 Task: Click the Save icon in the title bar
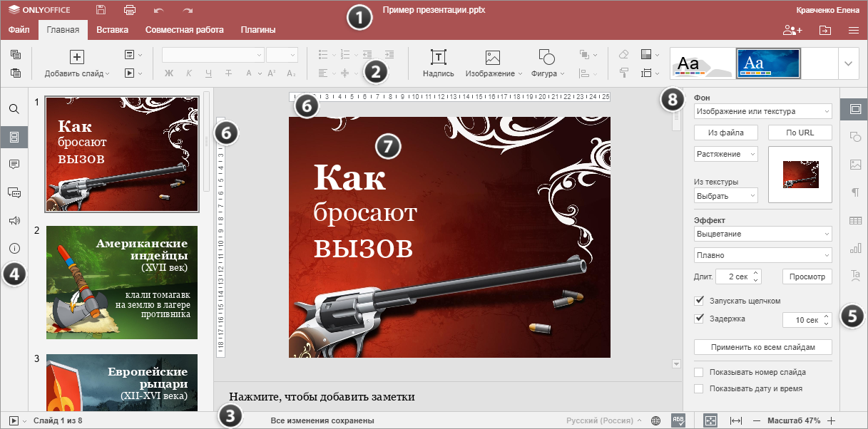point(101,10)
